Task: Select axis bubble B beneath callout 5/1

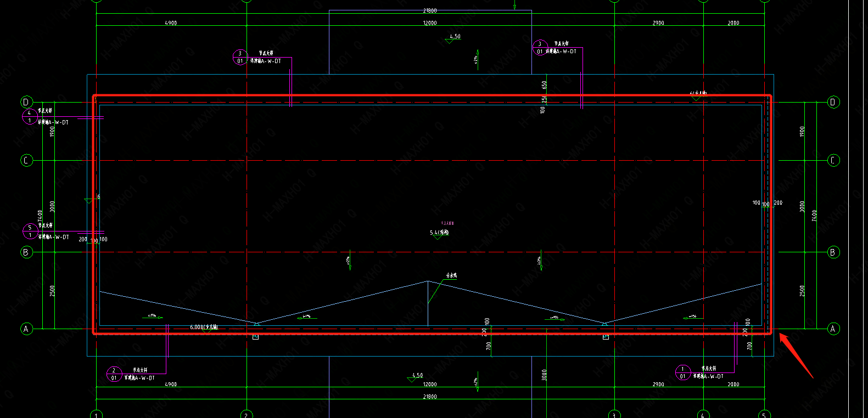Action: click(x=26, y=252)
